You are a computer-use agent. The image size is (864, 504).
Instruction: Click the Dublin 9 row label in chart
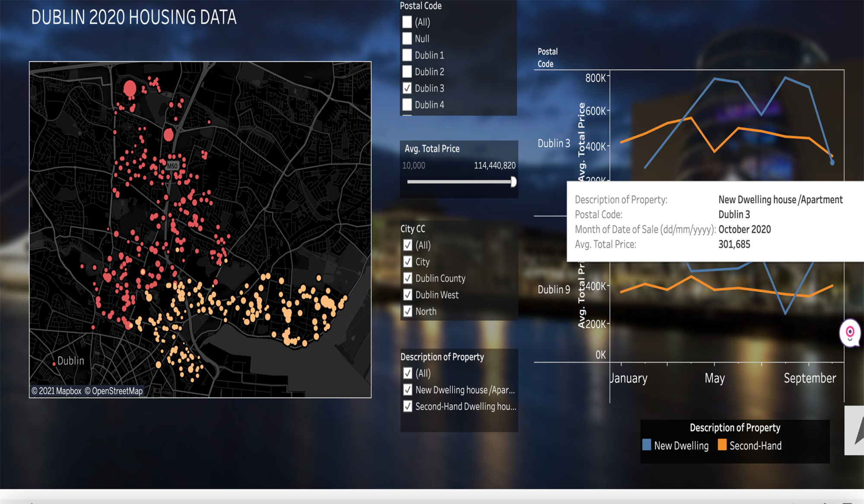553,289
